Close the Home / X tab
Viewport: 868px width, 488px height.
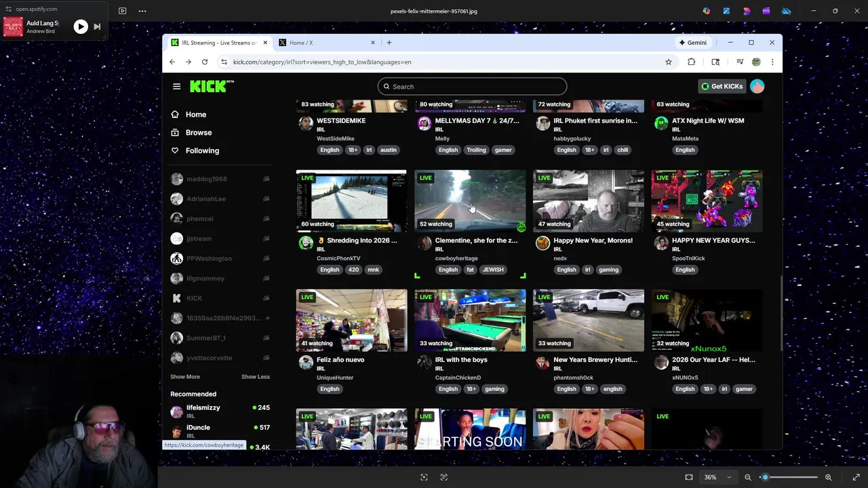click(x=372, y=43)
